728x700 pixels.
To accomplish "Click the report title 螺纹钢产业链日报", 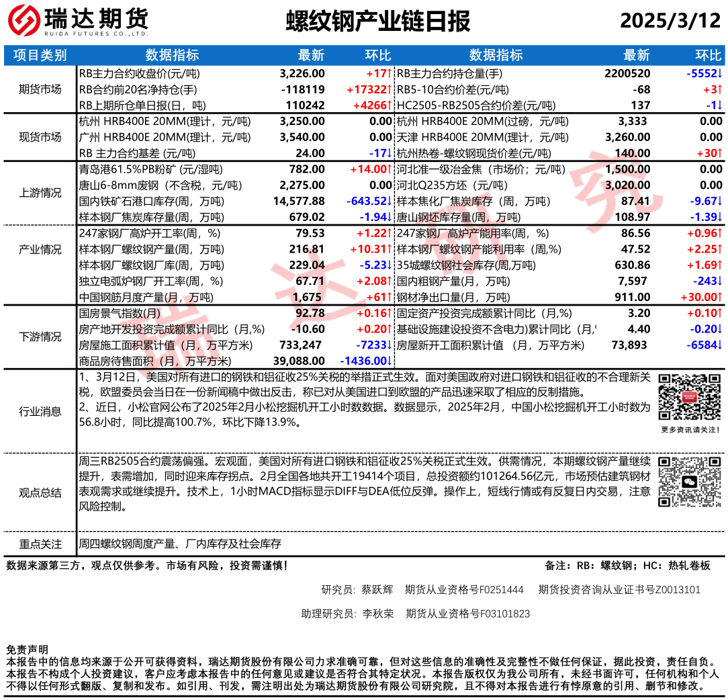I will click(378, 21).
